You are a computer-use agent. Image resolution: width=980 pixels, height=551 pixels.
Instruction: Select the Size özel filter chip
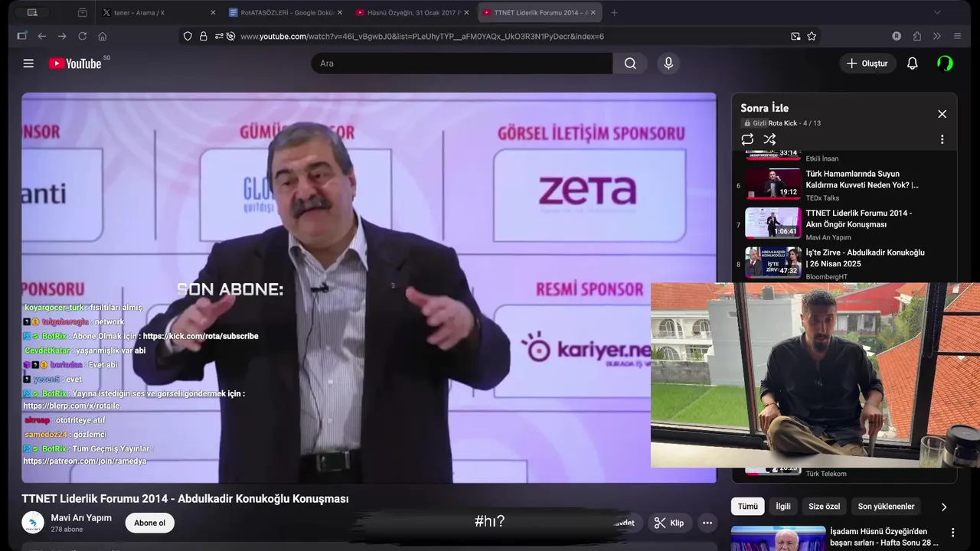tap(825, 507)
